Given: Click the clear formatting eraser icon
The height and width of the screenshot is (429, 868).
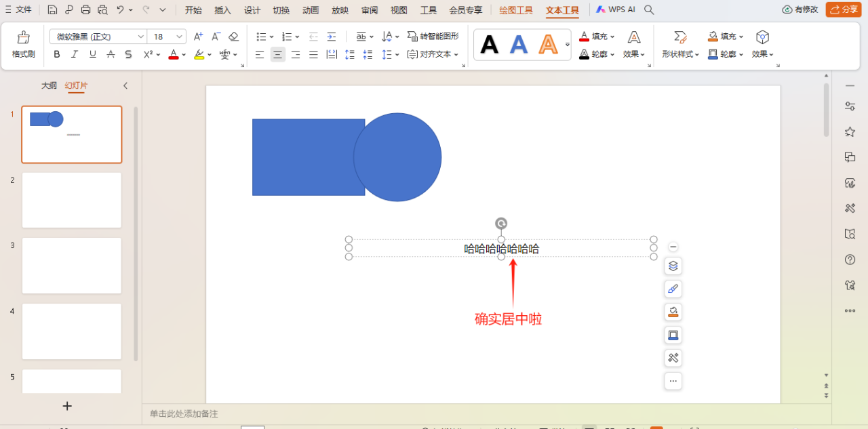Looking at the screenshot, I should (233, 36).
